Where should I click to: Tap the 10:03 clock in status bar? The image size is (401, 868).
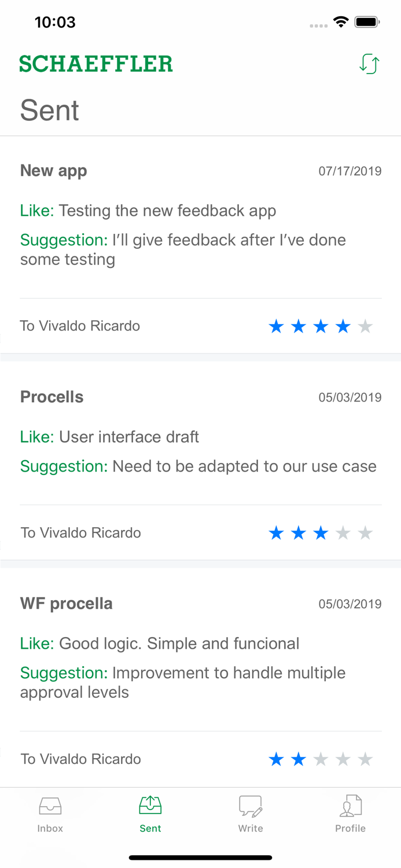(56, 22)
